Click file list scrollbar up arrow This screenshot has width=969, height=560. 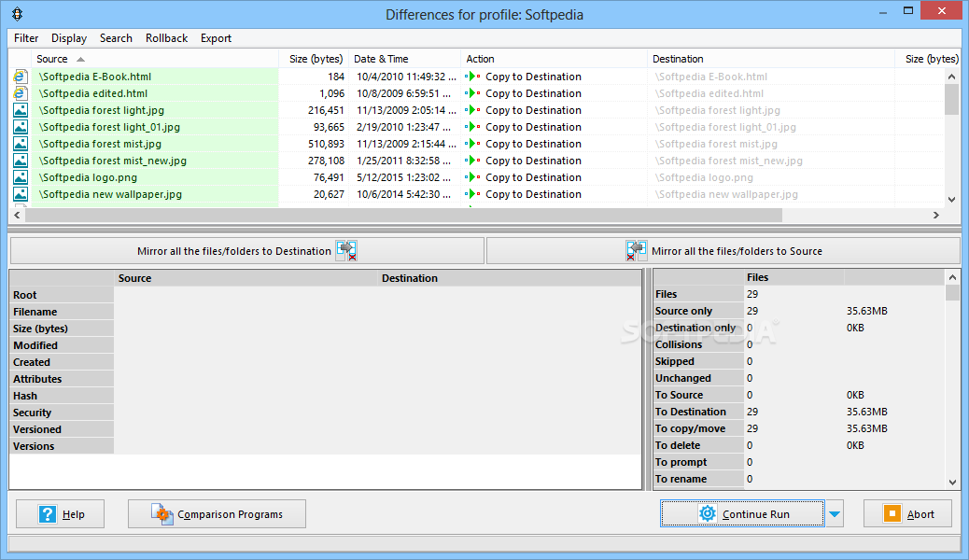pos(951,77)
